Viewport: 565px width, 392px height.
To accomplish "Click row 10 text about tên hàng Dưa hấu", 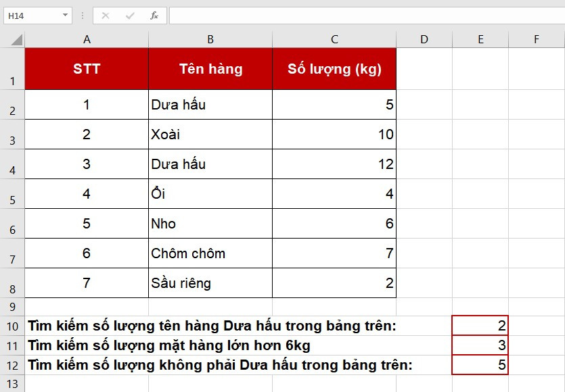I will coord(212,326).
